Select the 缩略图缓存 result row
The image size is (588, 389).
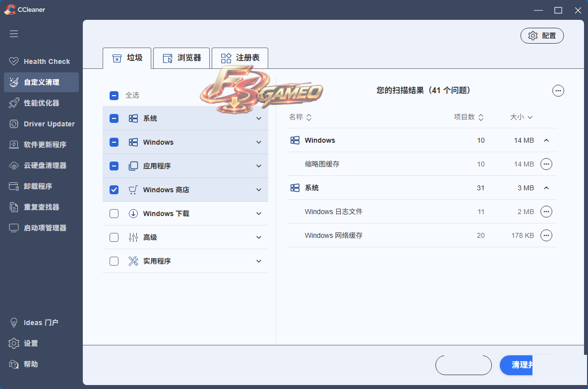tap(422, 164)
